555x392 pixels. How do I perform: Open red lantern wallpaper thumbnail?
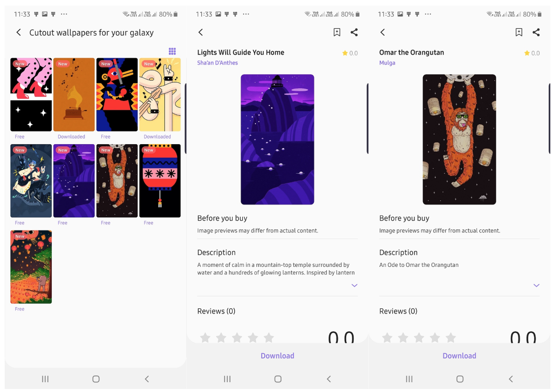point(160,181)
